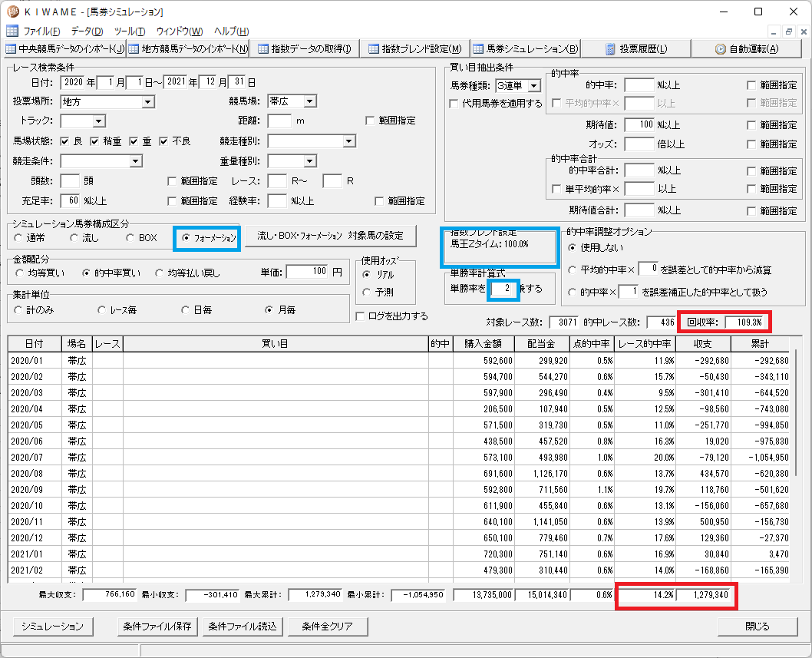812x658 pixels.
Task: Select 計のみ aggregation radio
Action: 18,310
